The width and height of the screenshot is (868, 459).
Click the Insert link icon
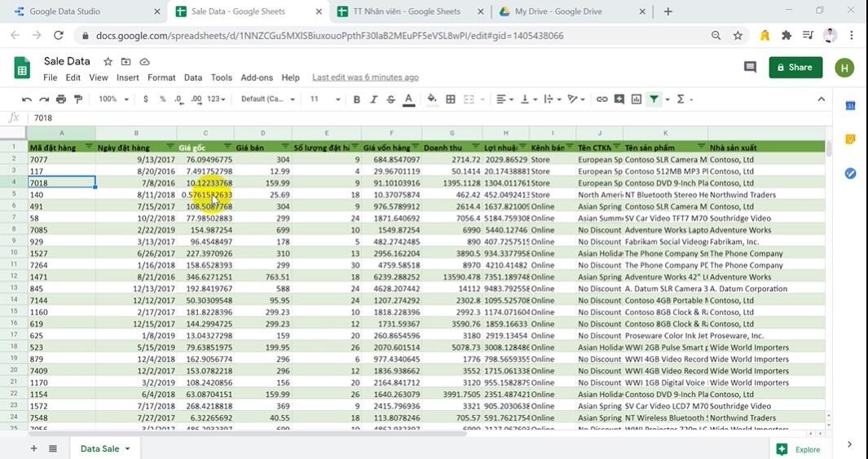[601, 99]
